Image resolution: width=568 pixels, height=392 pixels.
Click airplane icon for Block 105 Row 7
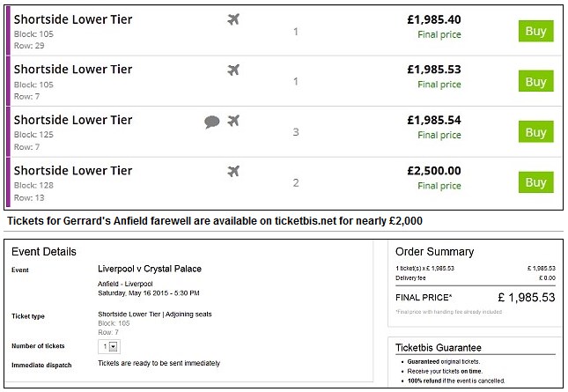(233, 70)
